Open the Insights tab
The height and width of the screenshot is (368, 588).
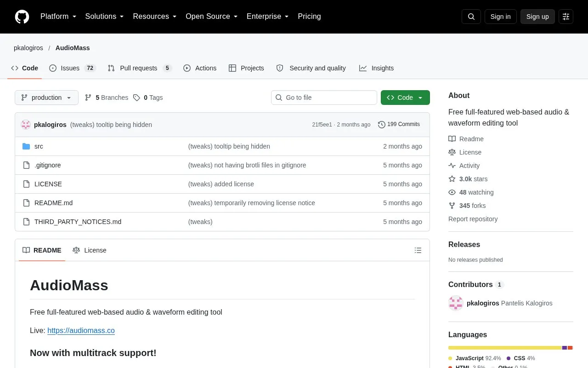[377, 68]
